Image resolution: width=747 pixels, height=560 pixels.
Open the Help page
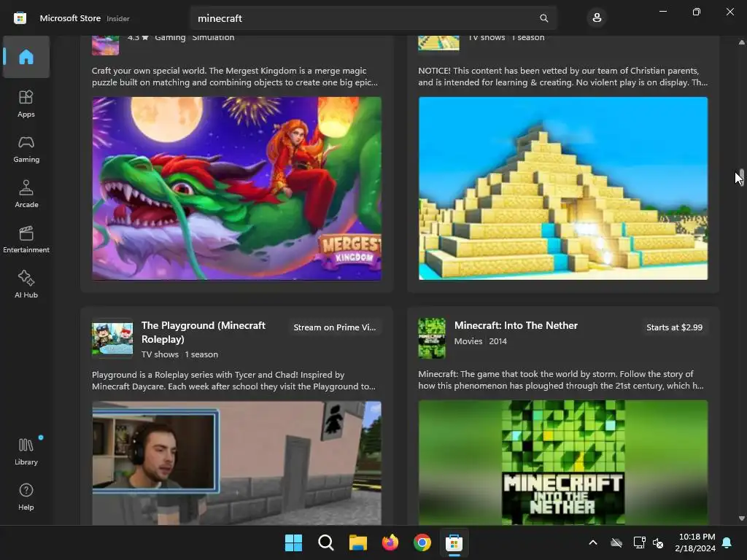(x=26, y=497)
